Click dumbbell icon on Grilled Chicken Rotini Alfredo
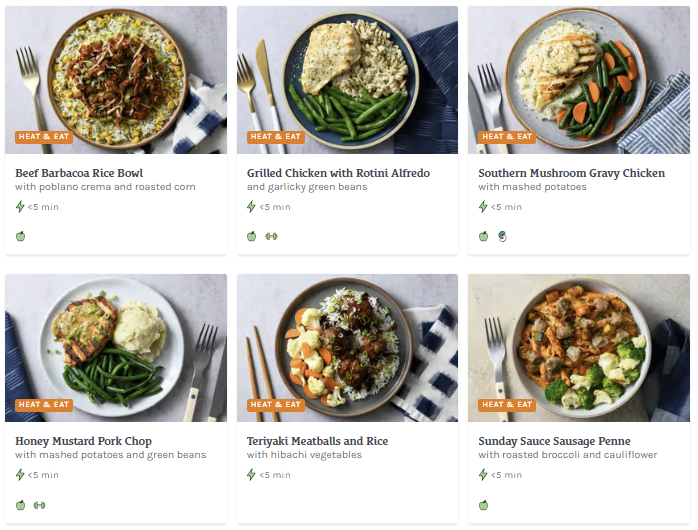This screenshot has height=530, width=698. pos(271,237)
